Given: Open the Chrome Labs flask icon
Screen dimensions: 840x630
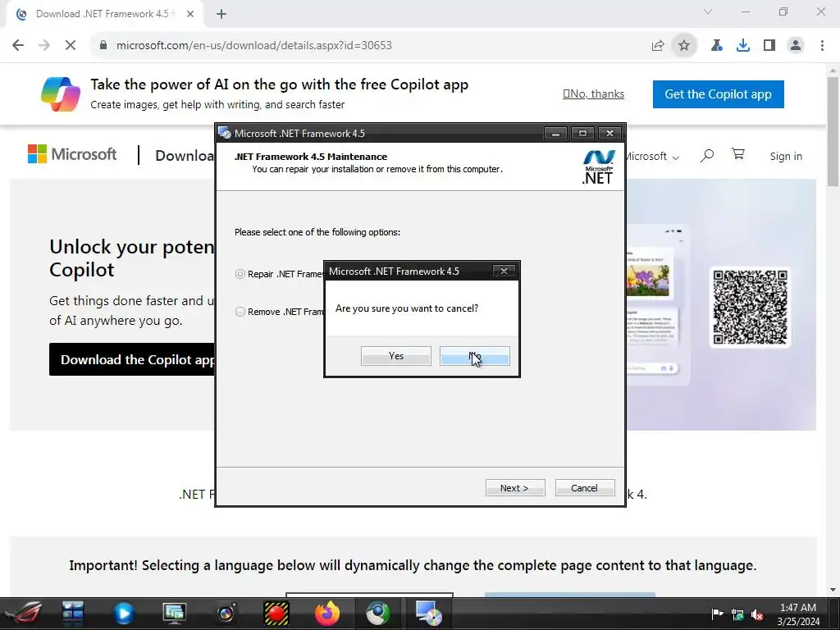Looking at the screenshot, I should (716, 46).
